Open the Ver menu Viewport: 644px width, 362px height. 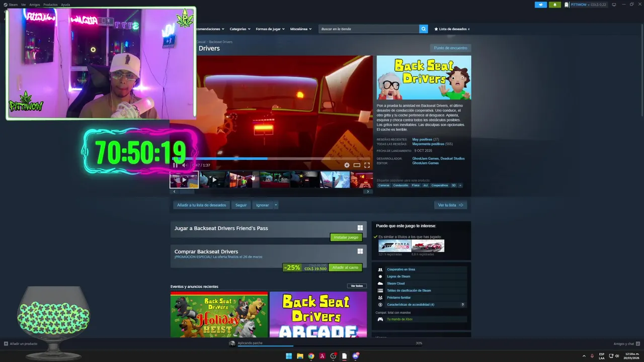[24, 5]
